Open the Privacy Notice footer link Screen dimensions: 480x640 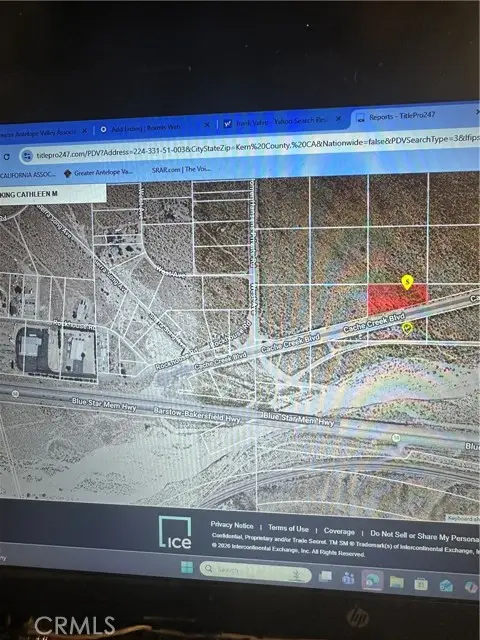(x=231, y=525)
